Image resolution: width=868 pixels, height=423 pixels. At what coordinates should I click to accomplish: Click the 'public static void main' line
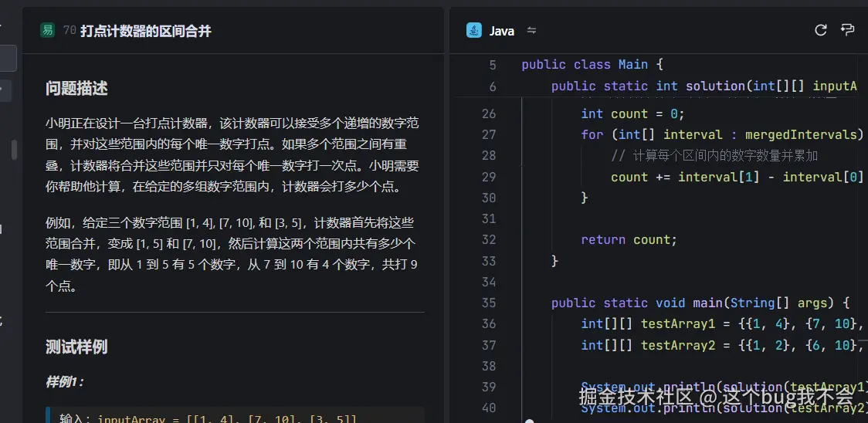click(x=700, y=303)
